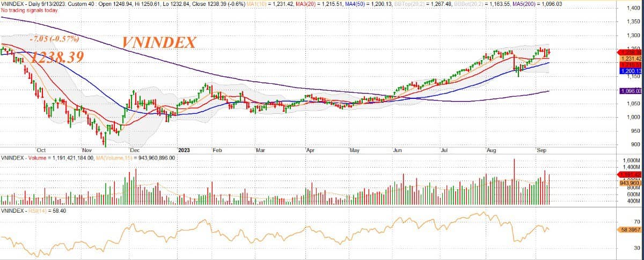Click the orange 1,231.42 MA value tag
The width and height of the screenshot is (644, 260).
tap(631, 59)
